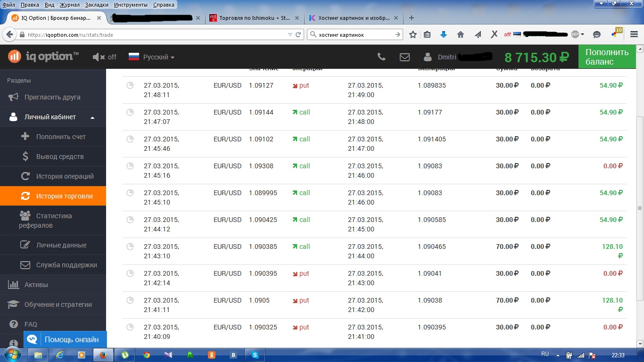
Task: Open a new browser tab
Action: (x=412, y=18)
